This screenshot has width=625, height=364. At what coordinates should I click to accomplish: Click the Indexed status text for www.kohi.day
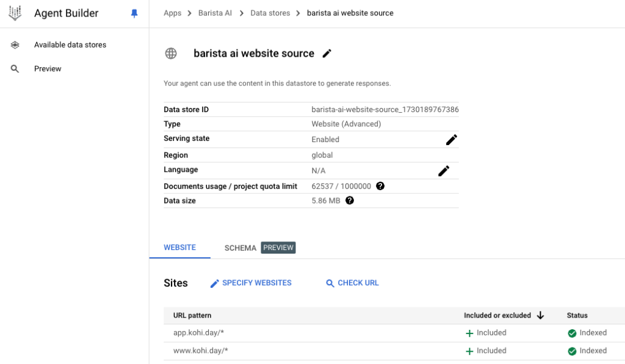tap(593, 351)
